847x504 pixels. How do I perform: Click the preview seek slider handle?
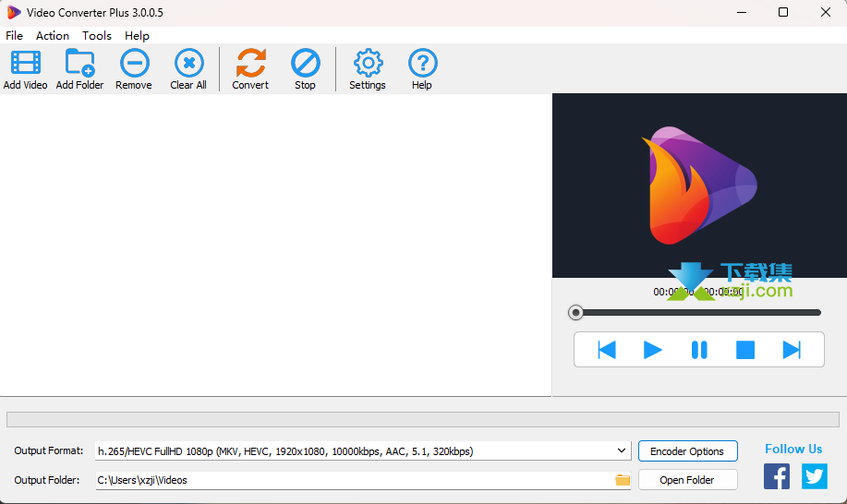pyautogui.click(x=575, y=312)
